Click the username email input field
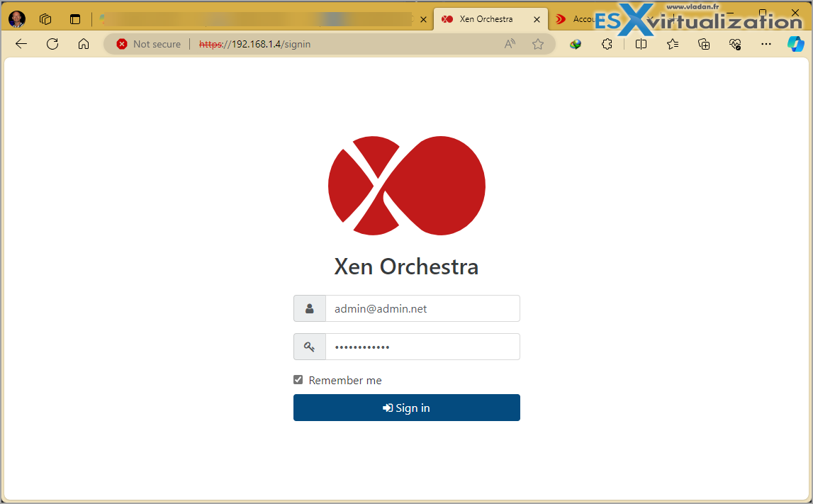 click(x=422, y=308)
